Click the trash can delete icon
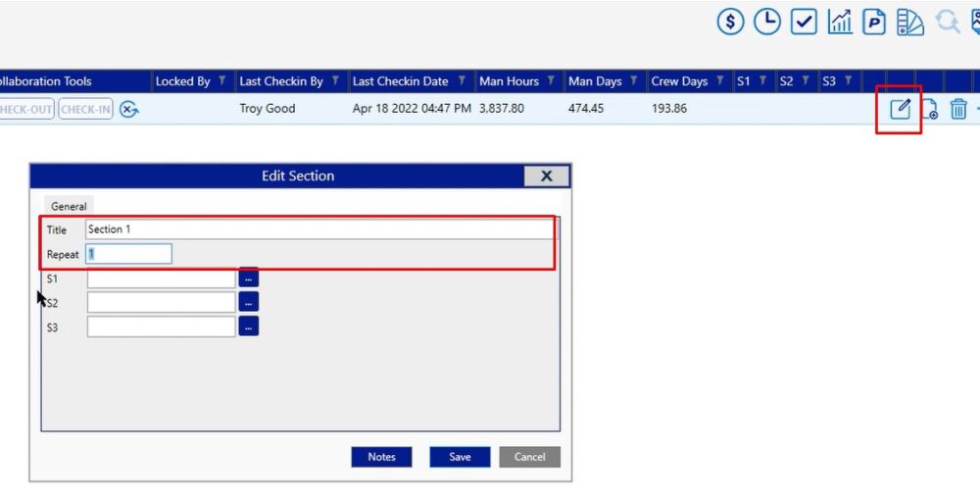 [x=958, y=110]
